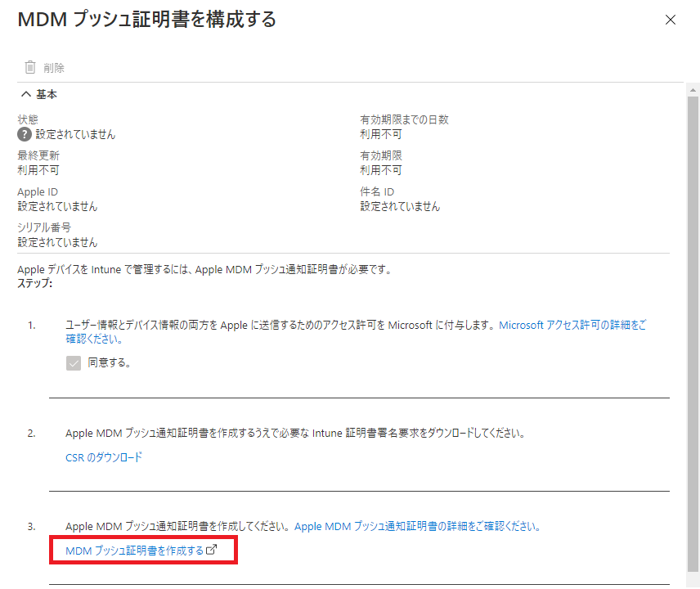Click the 有効期限 label
This screenshot has height=589, width=700.
pos(381,155)
